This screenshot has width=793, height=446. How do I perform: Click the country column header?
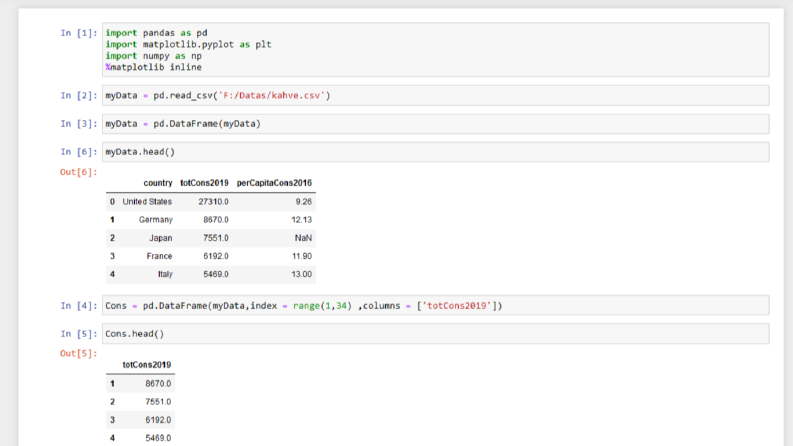point(158,183)
